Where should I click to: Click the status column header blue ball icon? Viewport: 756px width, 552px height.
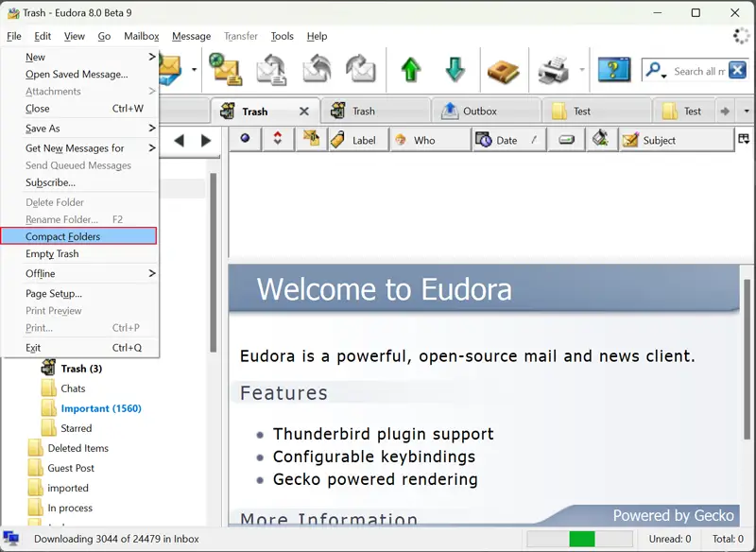click(x=245, y=139)
